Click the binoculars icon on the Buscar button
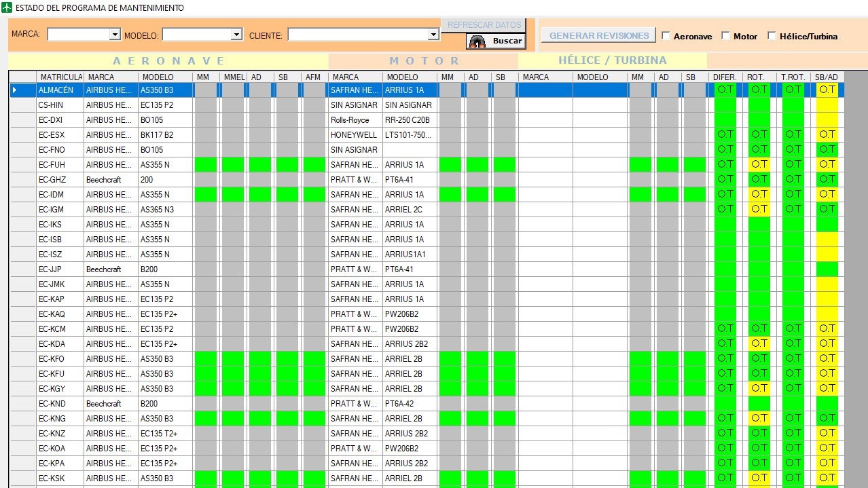 477,41
